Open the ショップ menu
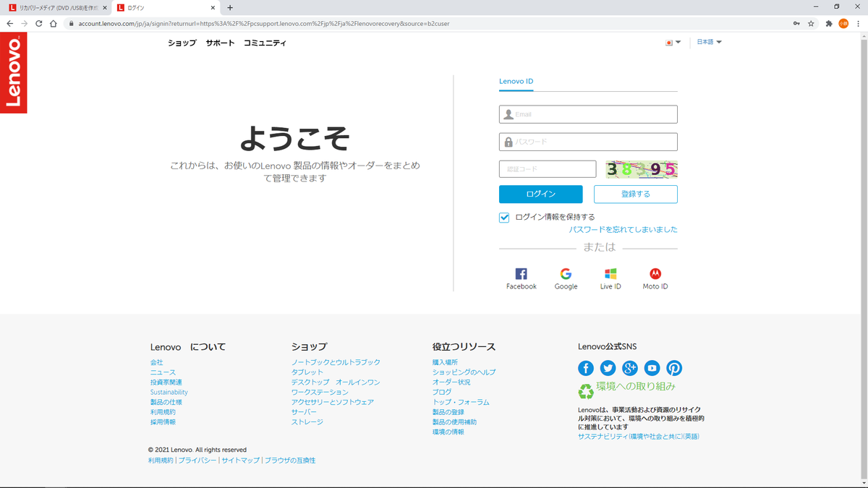 [182, 43]
